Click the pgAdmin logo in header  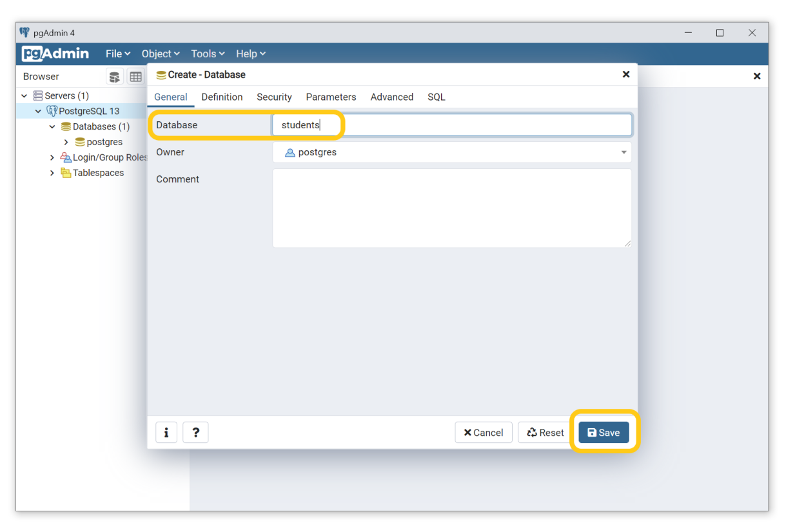(55, 54)
